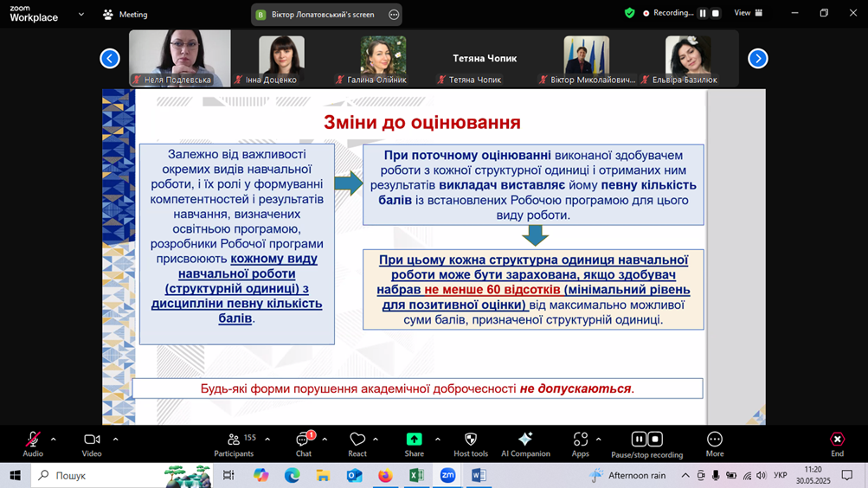Expand the arrow next to Apps

coord(598,440)
